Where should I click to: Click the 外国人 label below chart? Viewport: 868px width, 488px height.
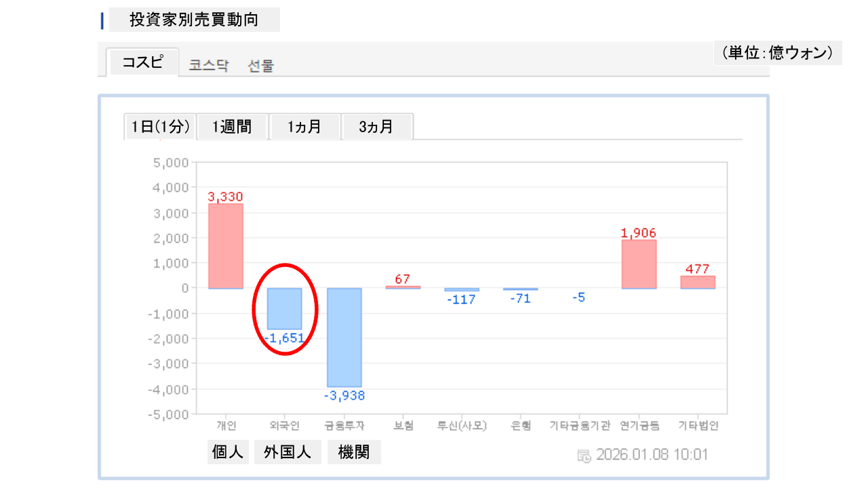(288, 452)
